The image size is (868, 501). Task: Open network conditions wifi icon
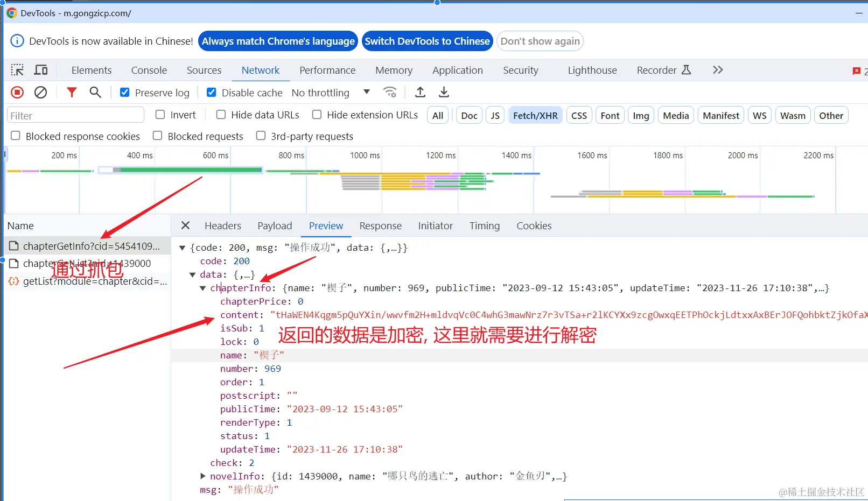tap(390, 93)
